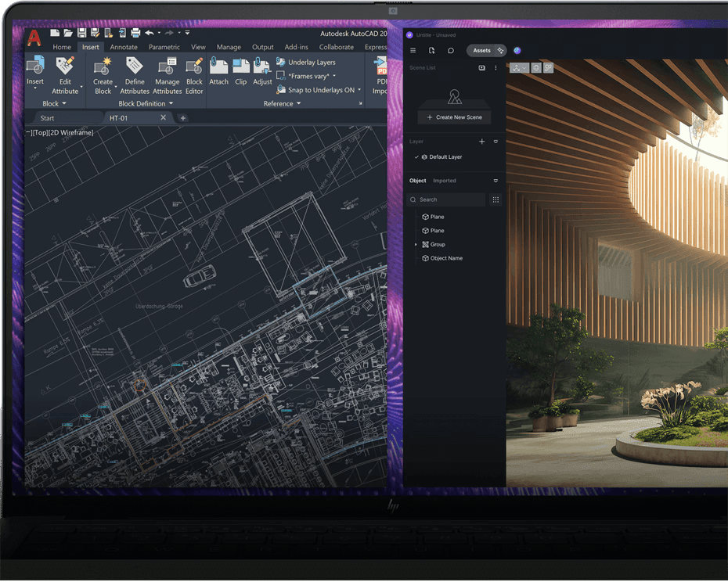Click the Manage Attributes icon

[x=168, y=66]
